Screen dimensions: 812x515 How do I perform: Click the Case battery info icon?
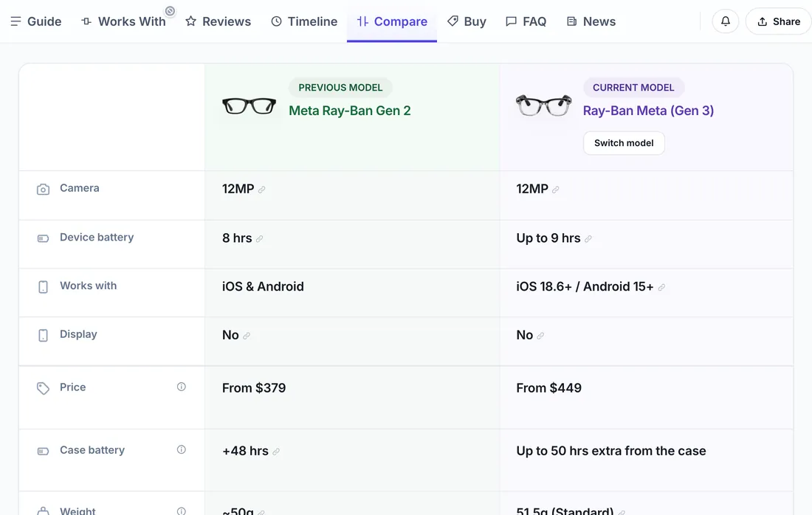coord(182,449)
